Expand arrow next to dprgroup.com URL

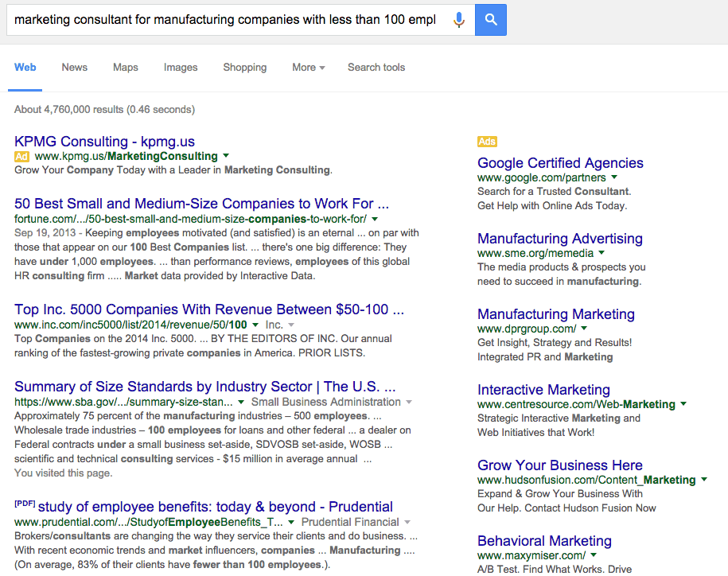584,328
